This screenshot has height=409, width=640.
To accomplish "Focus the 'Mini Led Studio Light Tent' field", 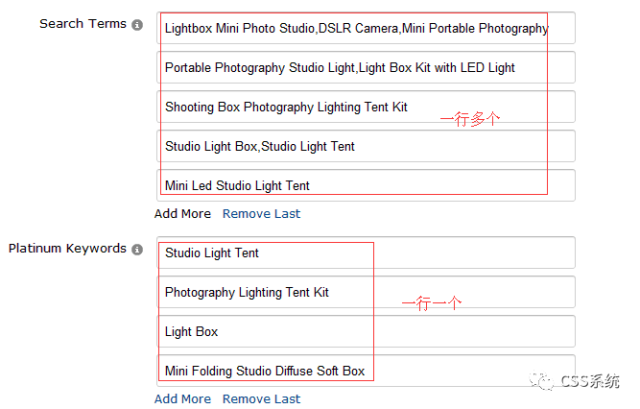I will 365,185.
